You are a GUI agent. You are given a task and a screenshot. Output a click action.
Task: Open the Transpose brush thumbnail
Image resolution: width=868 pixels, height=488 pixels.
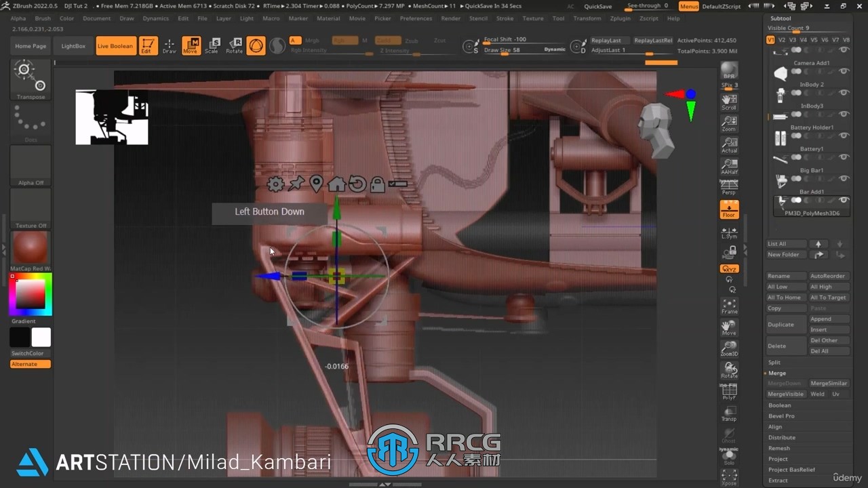pos(31,80)
